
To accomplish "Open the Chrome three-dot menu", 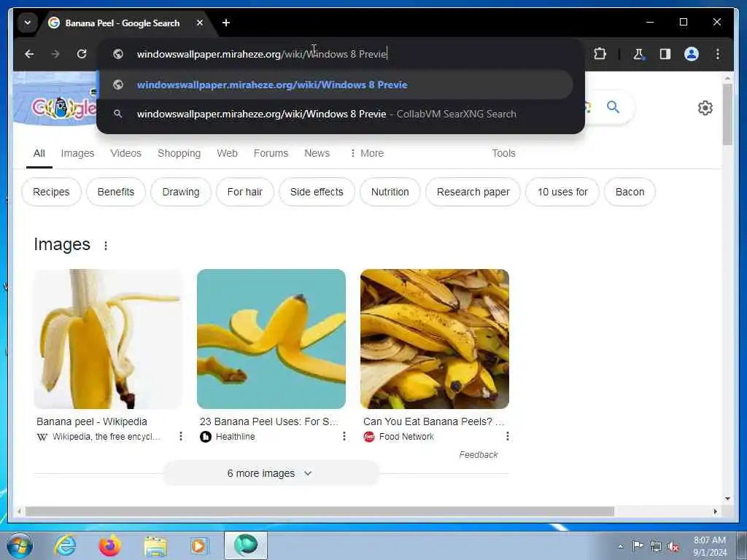I will (x=718, y=54).
